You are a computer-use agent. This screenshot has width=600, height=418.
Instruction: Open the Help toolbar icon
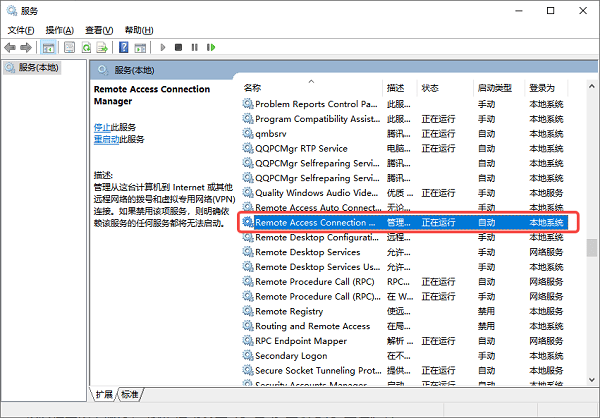coord(124,47)
